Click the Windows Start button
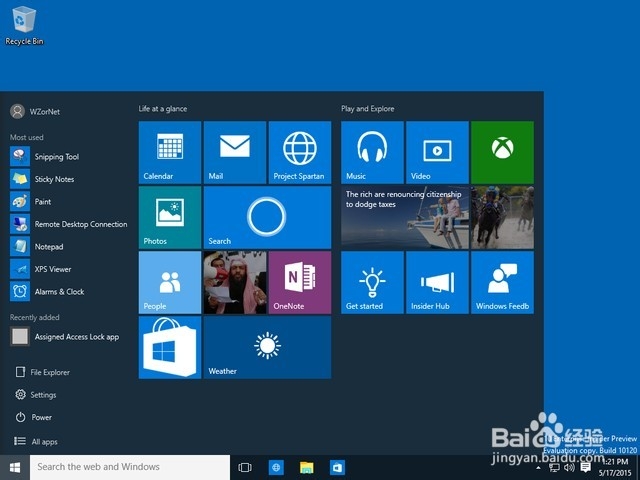This screenshot has width=640, height=480. click(x=15, y=467)
